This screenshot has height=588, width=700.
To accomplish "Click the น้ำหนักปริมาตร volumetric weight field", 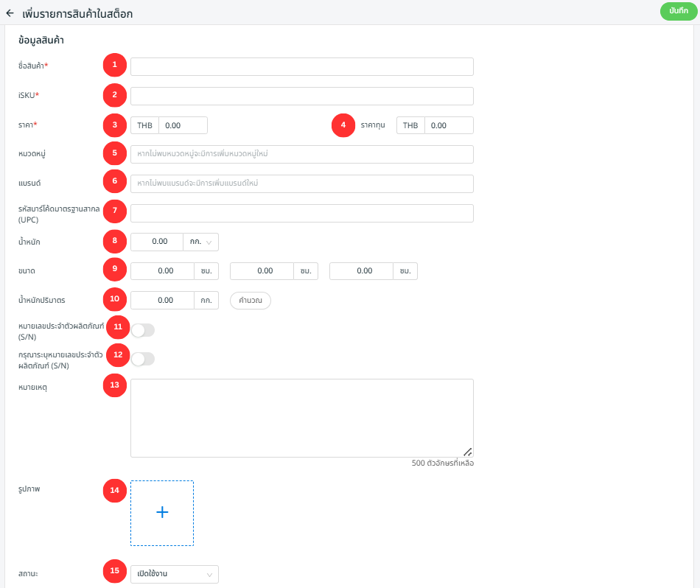I will pos(162,301).
